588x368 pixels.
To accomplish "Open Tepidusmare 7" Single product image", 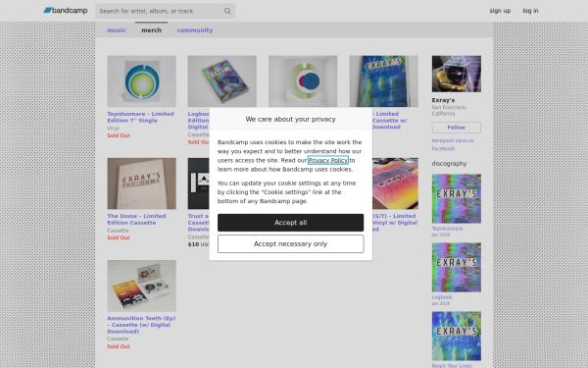I will click(x=142, y=81).
